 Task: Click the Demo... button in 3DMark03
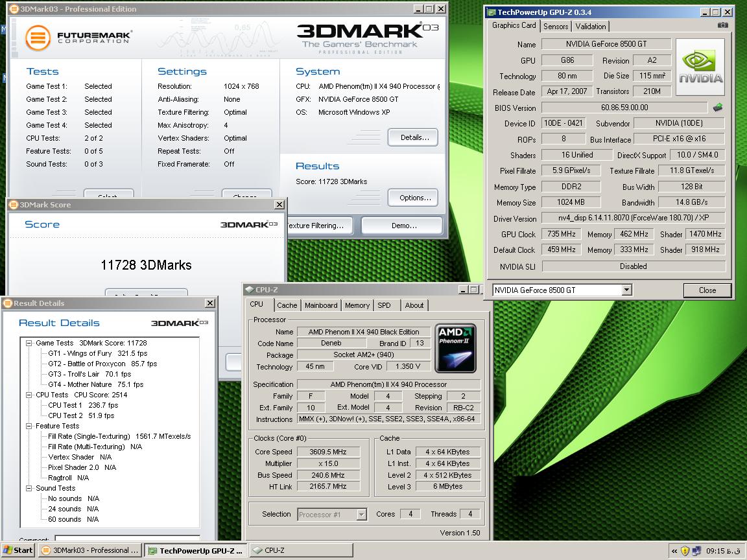coord(402,226)
